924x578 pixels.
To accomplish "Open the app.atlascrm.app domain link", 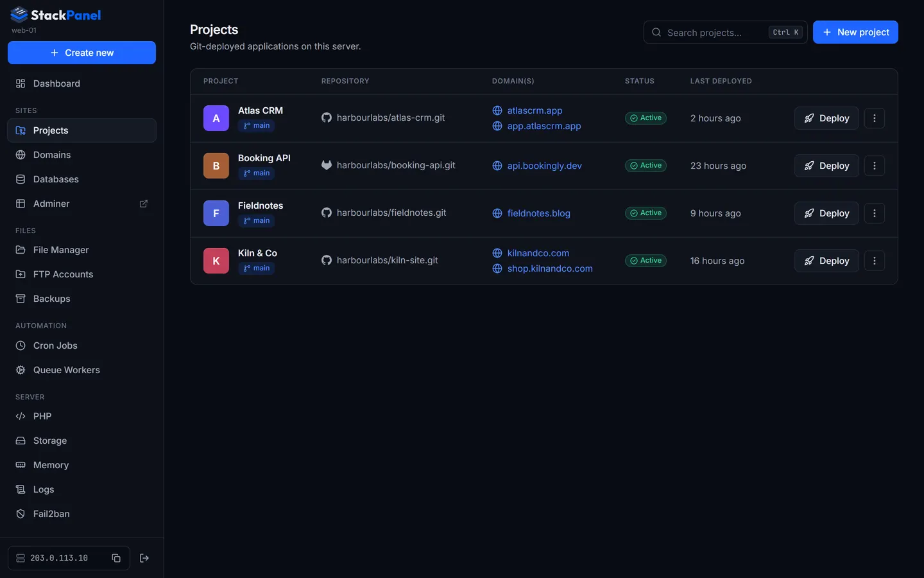I will (544, 126).
